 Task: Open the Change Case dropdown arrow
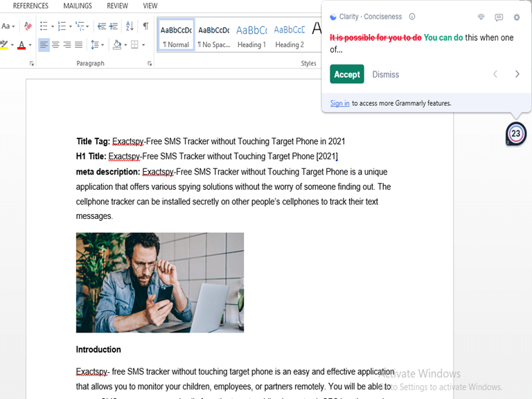point(13,26)
